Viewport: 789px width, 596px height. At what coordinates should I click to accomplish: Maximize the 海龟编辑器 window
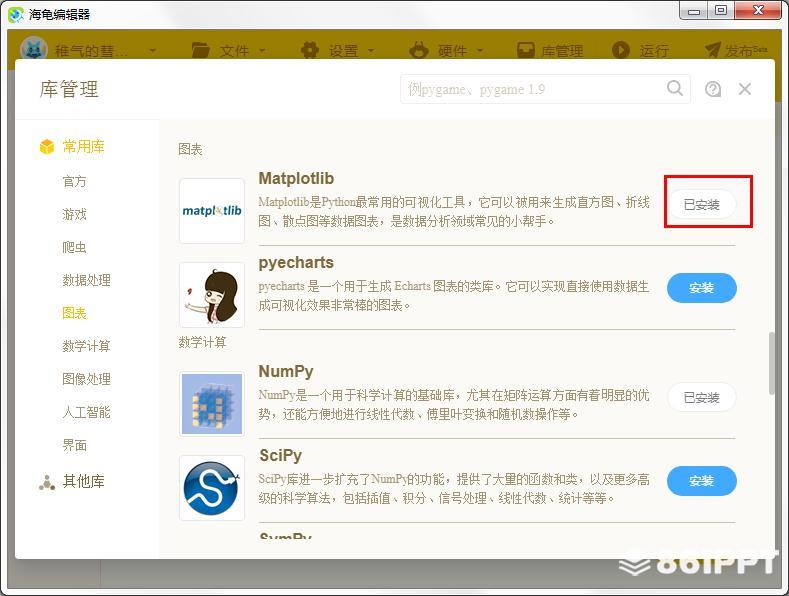pyautogui.click(x=721, y=11)
